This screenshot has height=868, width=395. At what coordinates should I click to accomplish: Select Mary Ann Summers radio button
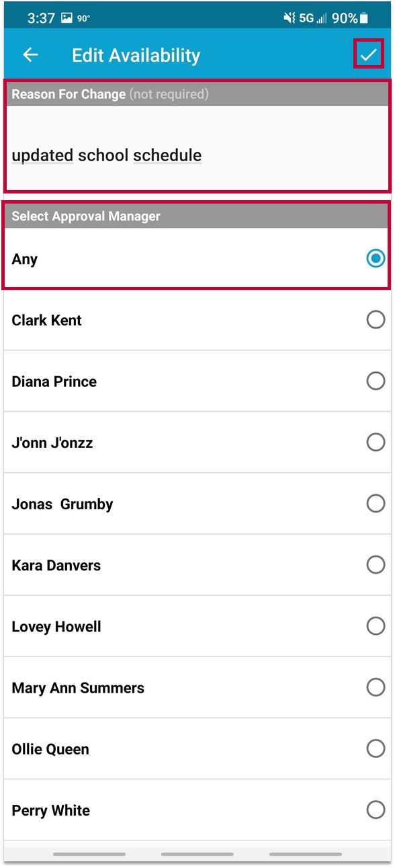click(x=376, y=687)
